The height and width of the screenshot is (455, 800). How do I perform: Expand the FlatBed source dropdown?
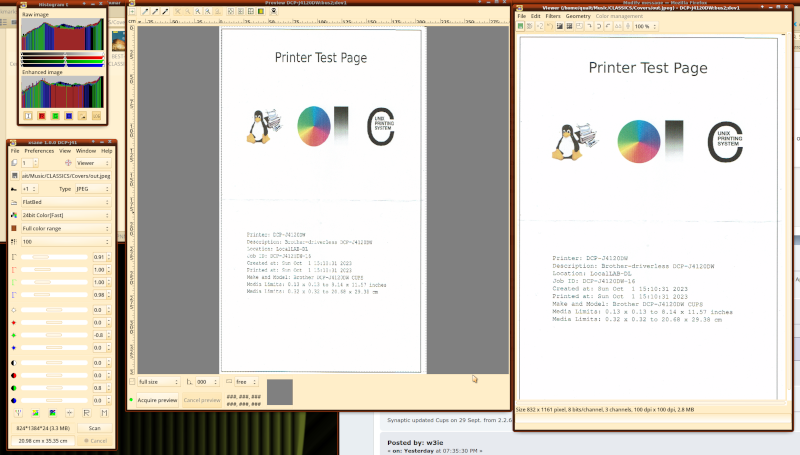[65, 201]
